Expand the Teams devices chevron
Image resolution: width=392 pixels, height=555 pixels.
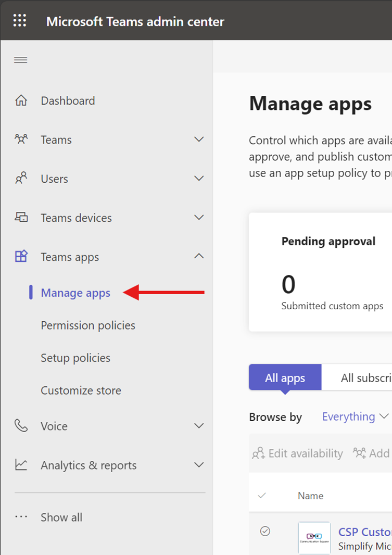point(199,217)
